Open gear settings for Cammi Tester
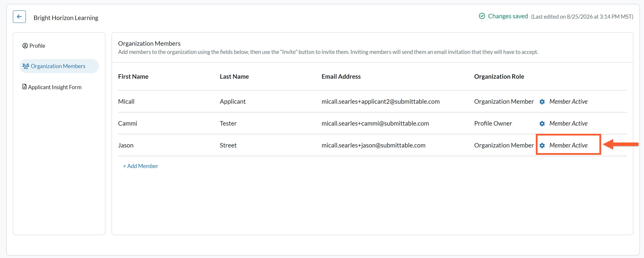The width and height of the screenshot is (644, 258). (x=542, y=124)
